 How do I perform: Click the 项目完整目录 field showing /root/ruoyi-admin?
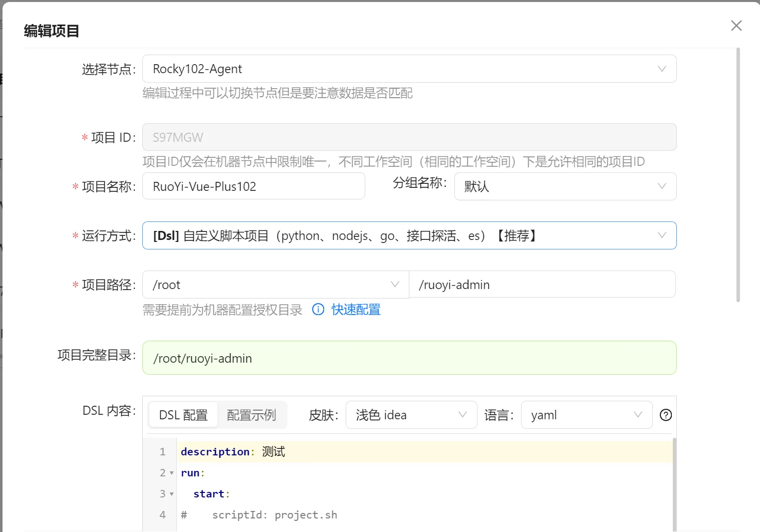(x=409, y=358)
